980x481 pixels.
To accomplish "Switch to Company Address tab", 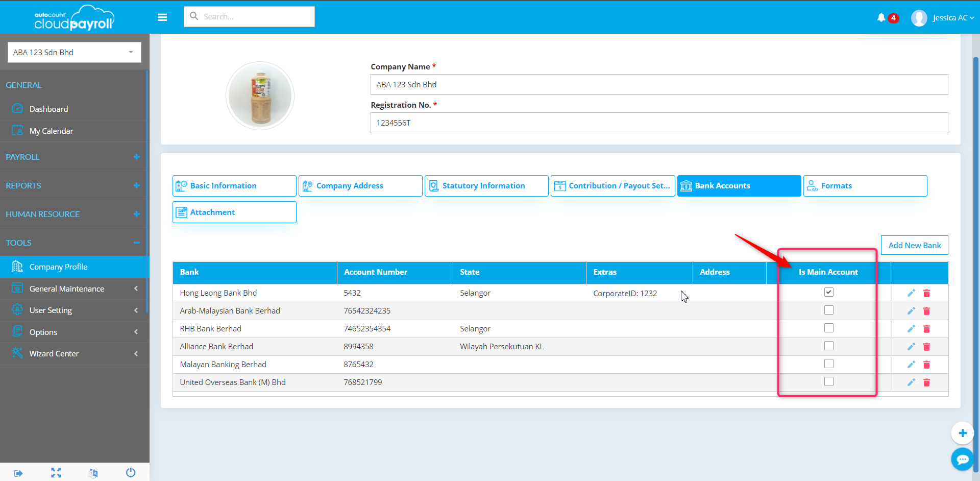I will pos(360,186).
